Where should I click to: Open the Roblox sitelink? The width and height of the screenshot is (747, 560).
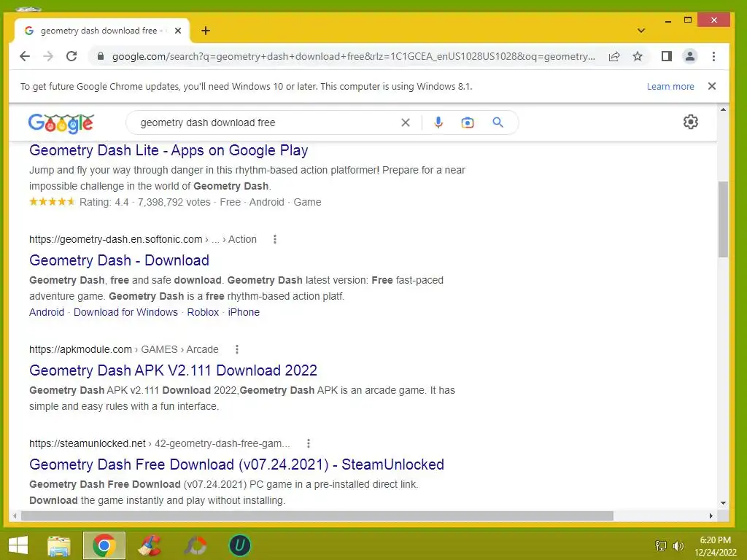tap(203, 312)
